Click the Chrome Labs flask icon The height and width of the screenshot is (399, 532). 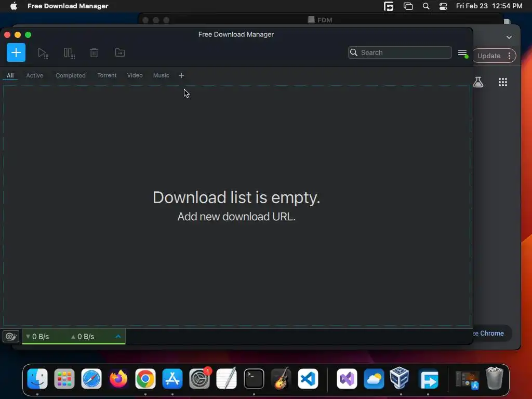click(x=478, y=82)
